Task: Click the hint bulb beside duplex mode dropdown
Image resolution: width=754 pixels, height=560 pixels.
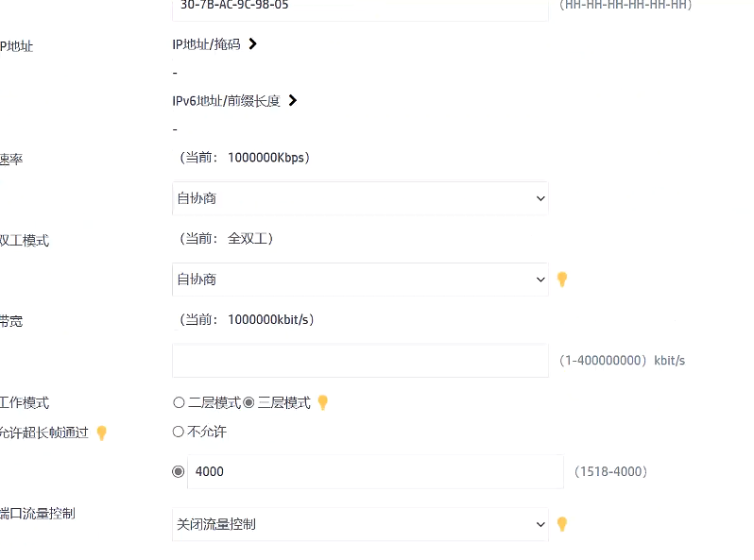Action: [x=561, y=280]
